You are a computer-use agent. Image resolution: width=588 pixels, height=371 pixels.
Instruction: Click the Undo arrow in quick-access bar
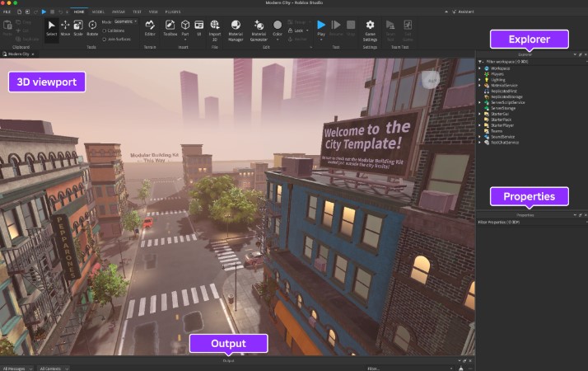pyautogui.click(x=60, y=12)
